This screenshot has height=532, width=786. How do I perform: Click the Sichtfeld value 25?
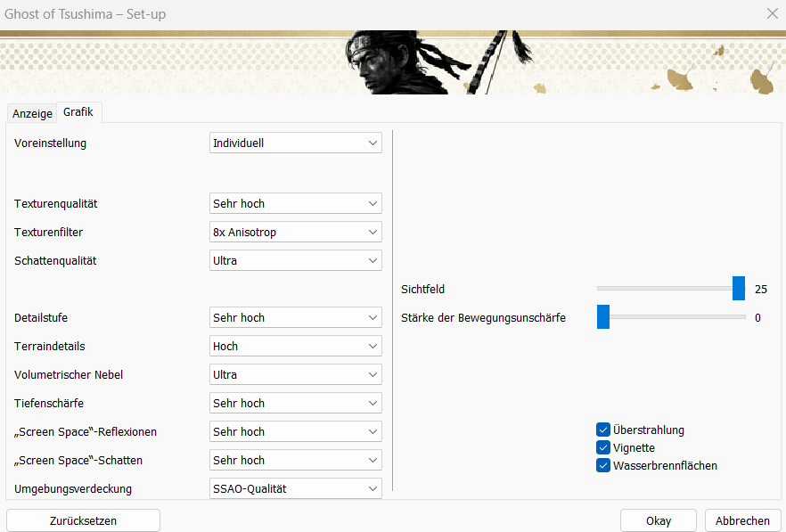point(761,290)
